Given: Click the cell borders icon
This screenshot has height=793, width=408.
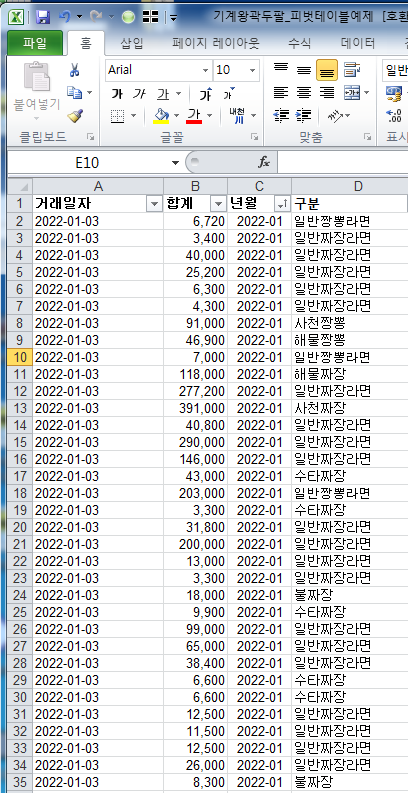Looking at the screenshot, I should click(x=117, y=116).
